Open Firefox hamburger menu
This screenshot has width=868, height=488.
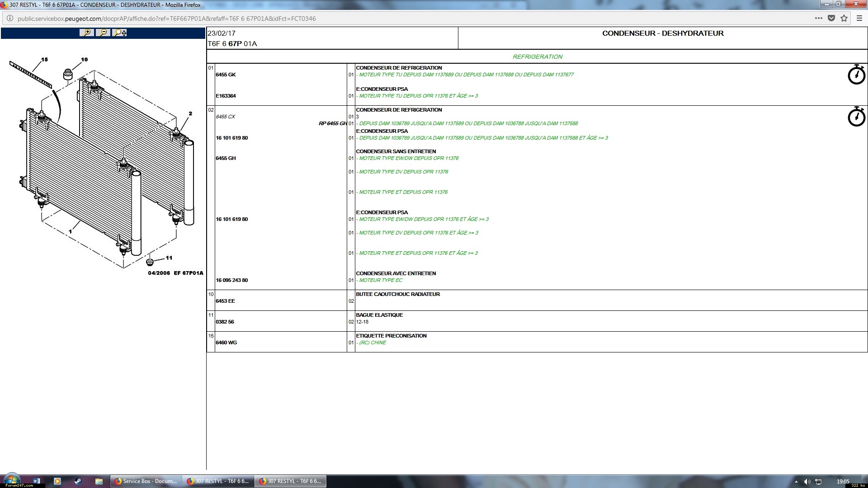pos(859,19)
